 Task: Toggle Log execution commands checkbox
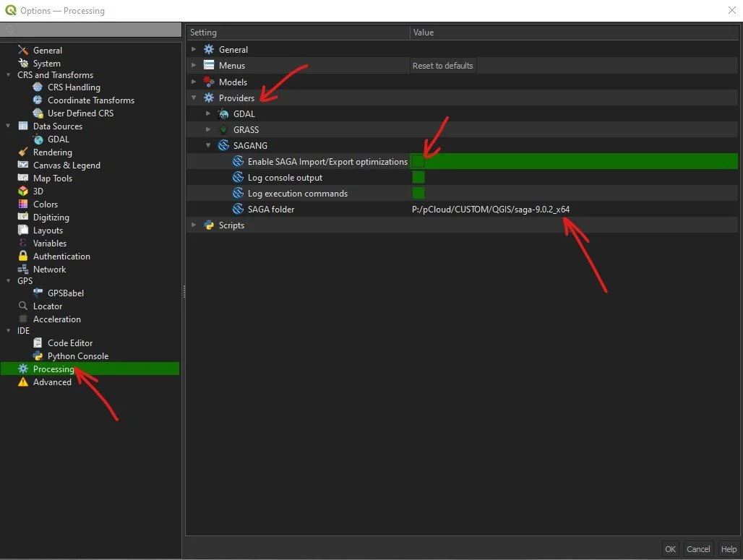coord(418,194)
